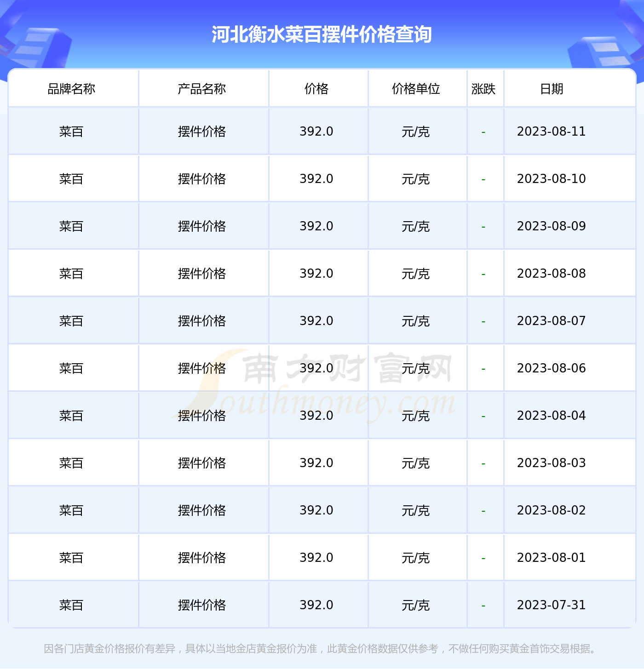This screenshot has width=644, height=669.
Task: Click 摆件价格 in 2023-08-03 row
Action: pos(202,463)
